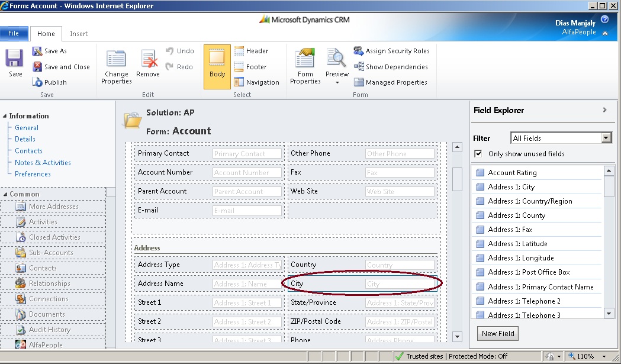Collapse the Information section

click(x=5, y=116)
